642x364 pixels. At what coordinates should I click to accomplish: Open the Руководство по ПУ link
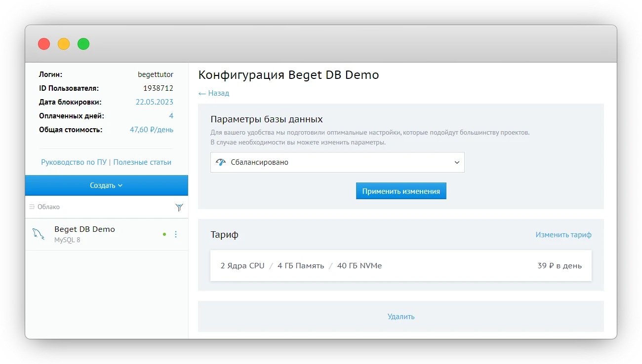[74, 162]
